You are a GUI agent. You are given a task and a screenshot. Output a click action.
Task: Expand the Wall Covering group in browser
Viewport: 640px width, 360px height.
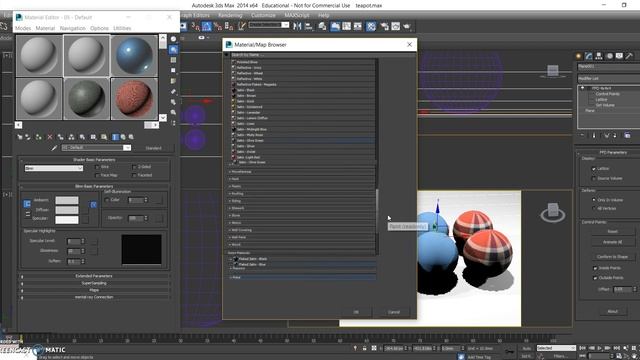302,230
